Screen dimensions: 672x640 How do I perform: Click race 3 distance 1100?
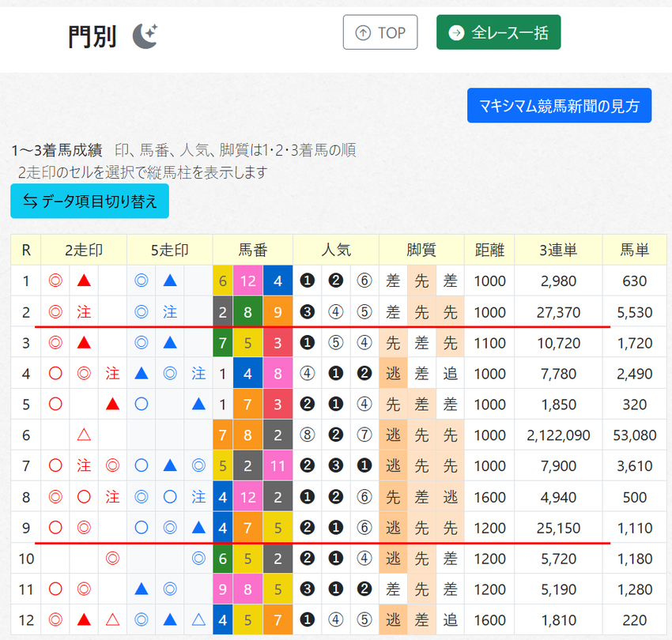(489, 343)
